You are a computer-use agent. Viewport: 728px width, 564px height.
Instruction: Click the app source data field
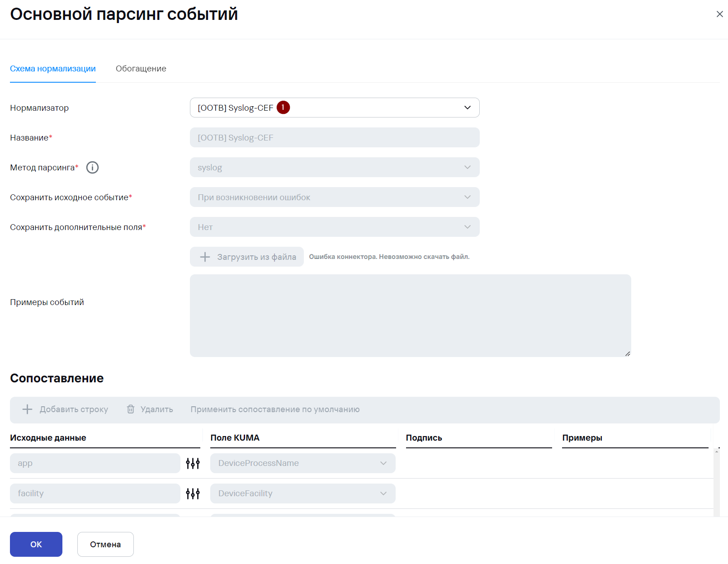(95, 463)
